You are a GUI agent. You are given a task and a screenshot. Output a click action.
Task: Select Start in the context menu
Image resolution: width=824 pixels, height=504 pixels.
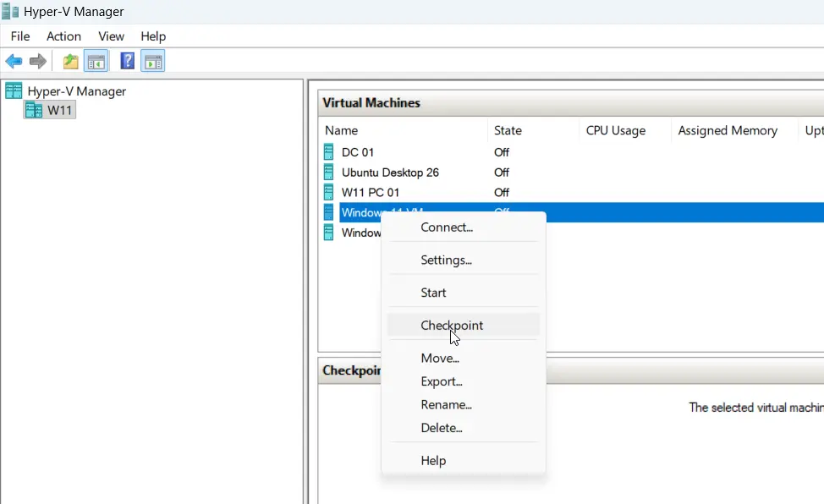[x=464, y=293]
